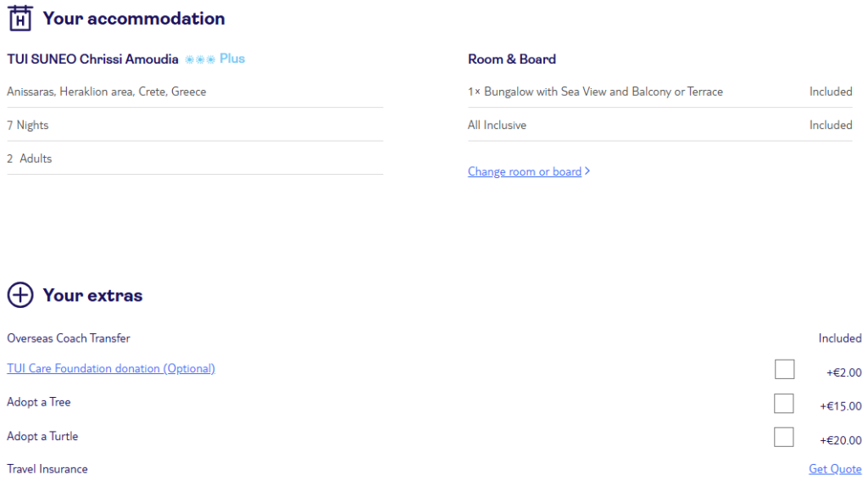Click the +€20.00 price
868x486 pixels.
coord(840,440)
